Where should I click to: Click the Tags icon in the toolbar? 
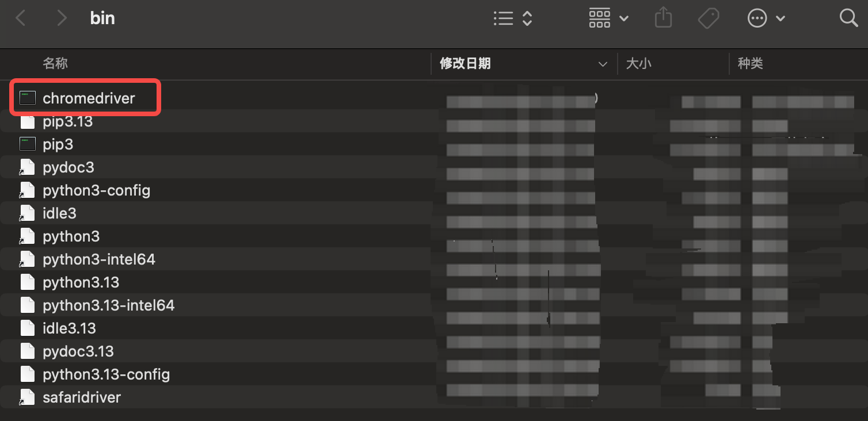point(709,18)
